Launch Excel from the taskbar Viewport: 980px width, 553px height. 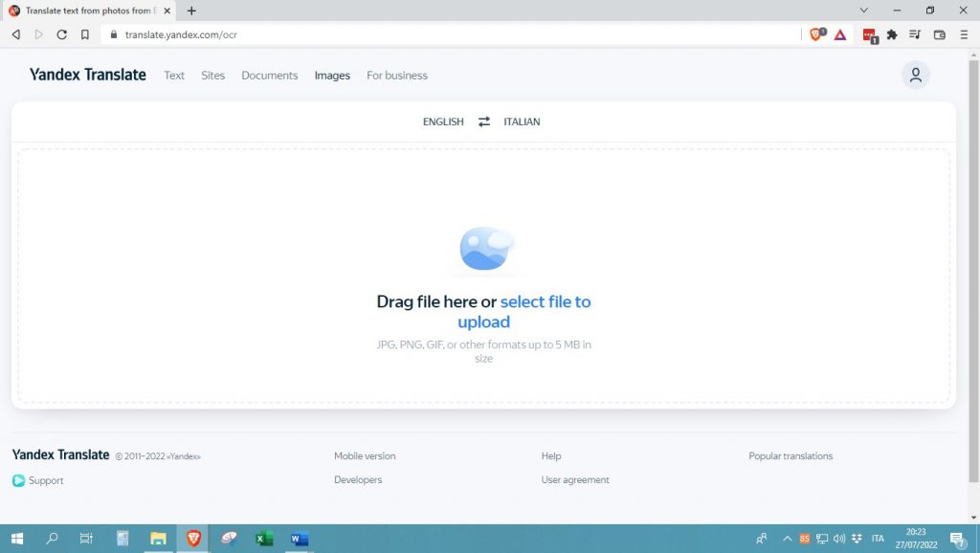tap(263, 539)
